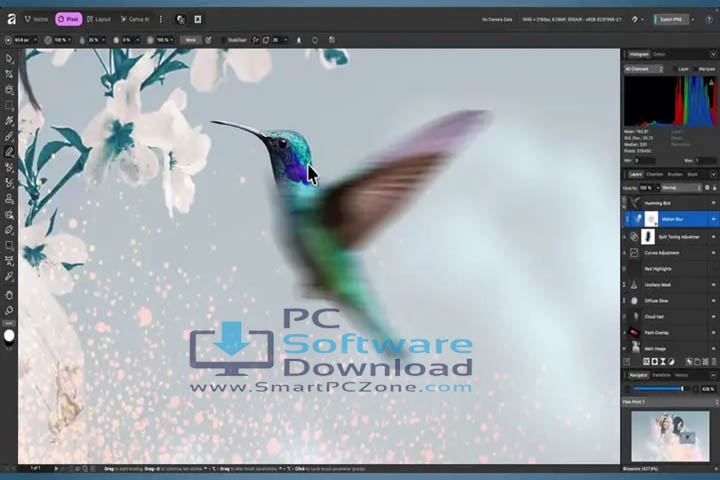
Task: Open the brush width dropdown
Action: [35, 40]
